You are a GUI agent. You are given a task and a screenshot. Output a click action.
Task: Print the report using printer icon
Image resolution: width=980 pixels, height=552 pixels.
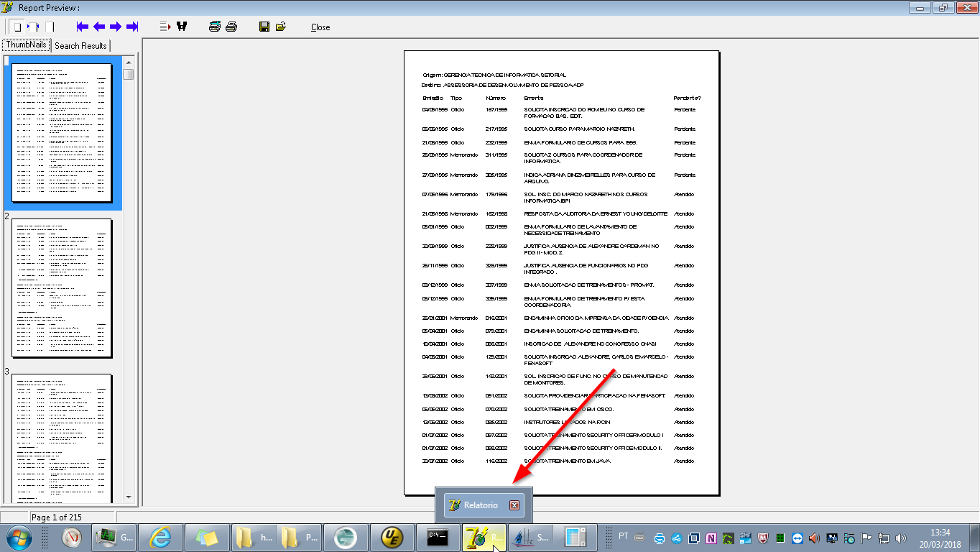[x=231, y=27]
